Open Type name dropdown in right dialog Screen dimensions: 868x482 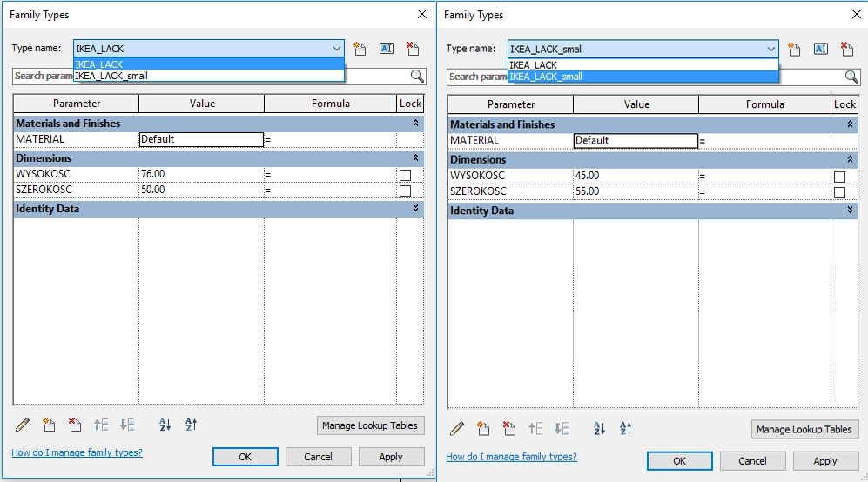click(770, 50)
